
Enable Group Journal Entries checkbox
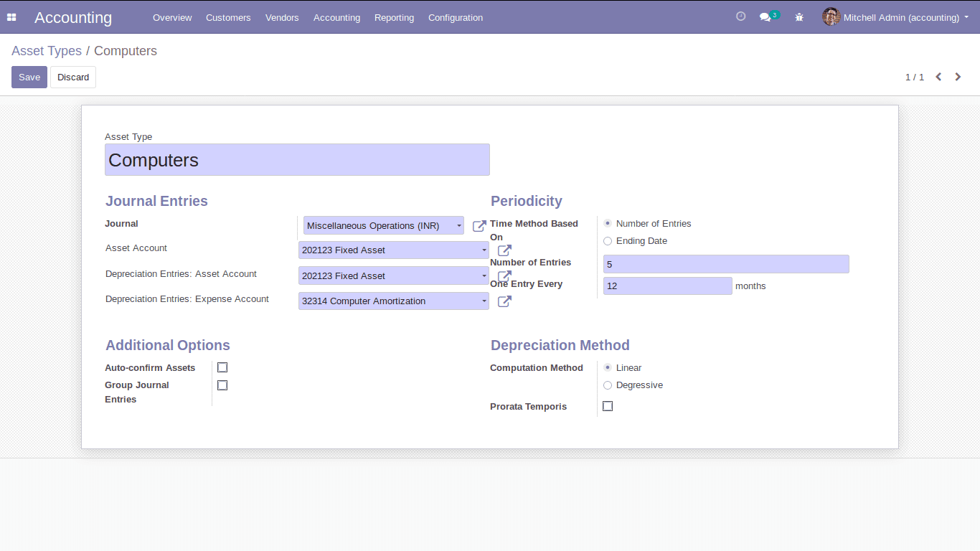pyautogui.click(x=222, y=385)
